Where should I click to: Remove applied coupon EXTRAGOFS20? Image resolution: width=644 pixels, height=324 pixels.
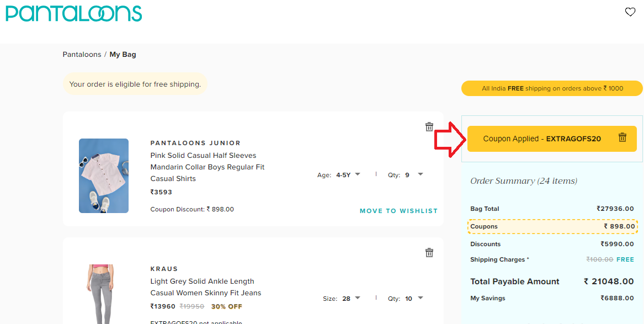tap(622, 137)
